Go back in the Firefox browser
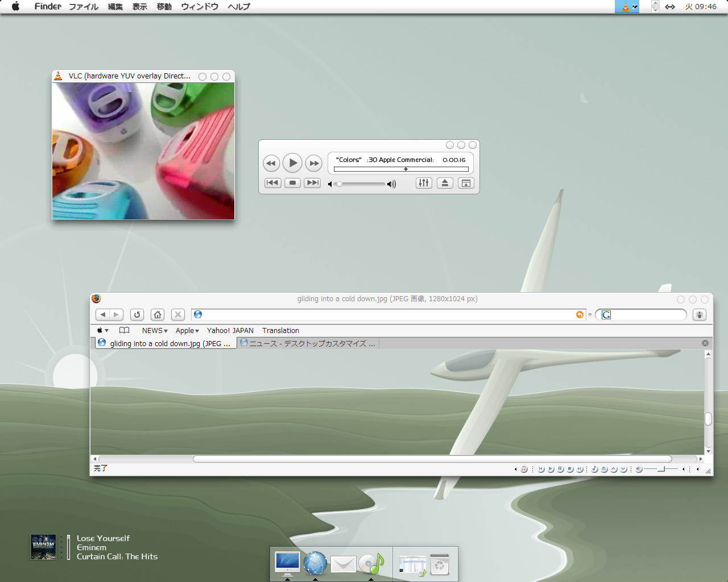 pyautogui.click(x=103, y=314)
